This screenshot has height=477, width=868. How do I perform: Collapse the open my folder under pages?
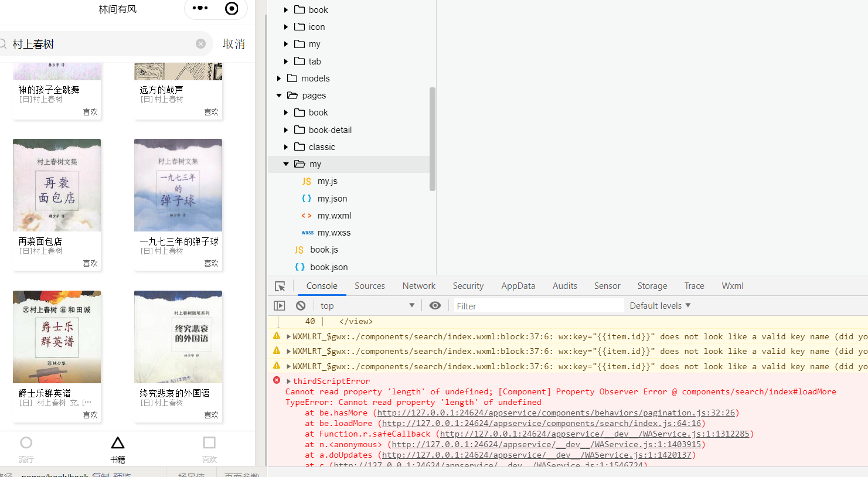pyautogui.click(x=285, y=164)
